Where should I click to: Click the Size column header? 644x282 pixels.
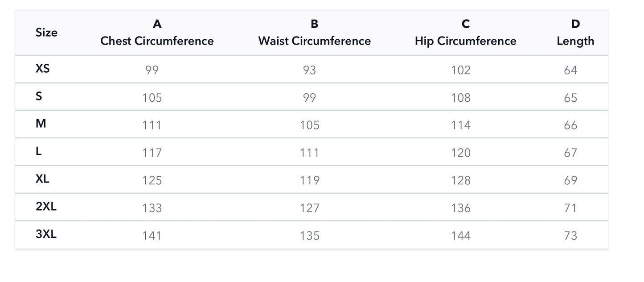(46, 33)
